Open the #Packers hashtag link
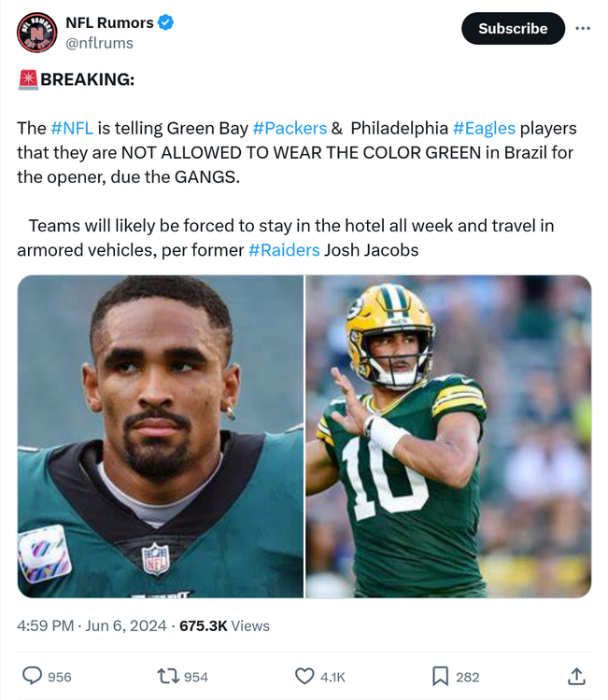Viewport: 608px width, 700px height. point(290,128)
